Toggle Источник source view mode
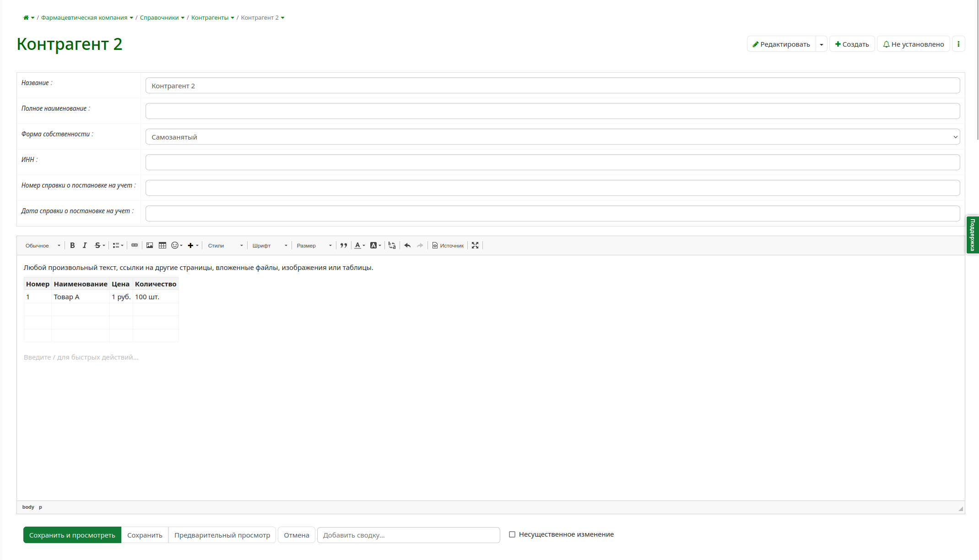 448,246
